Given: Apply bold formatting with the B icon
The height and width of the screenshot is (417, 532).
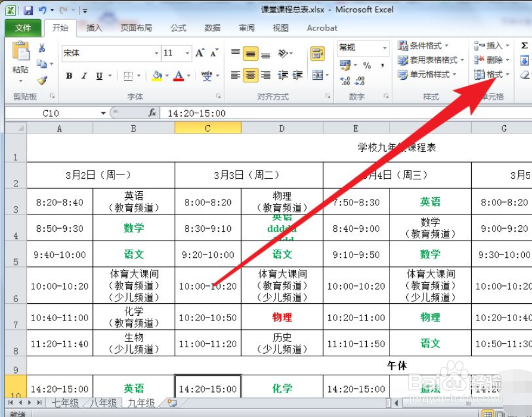Looking at the screenshot, I should pos(69,75).
